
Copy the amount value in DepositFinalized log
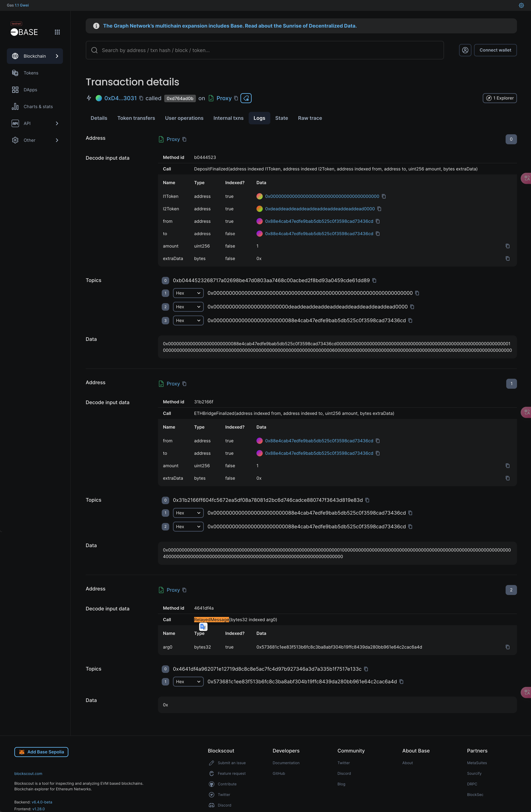tap(507, 246)
